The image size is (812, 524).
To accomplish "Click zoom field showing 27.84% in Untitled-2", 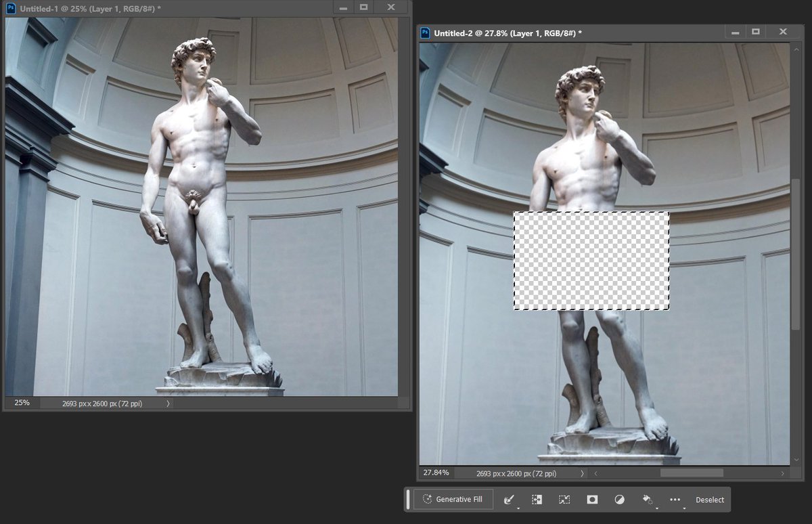I will tap(436, 473).
